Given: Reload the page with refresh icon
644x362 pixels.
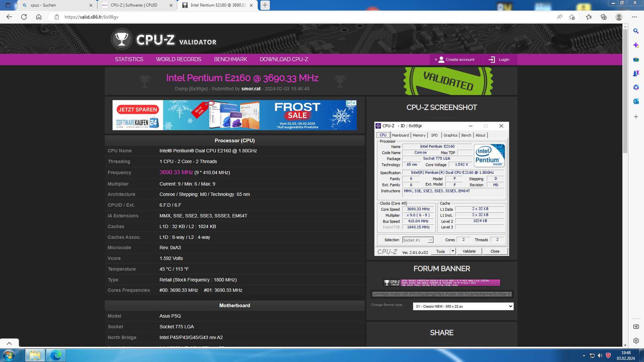Looking at the screenshot, I should (24, 17).
